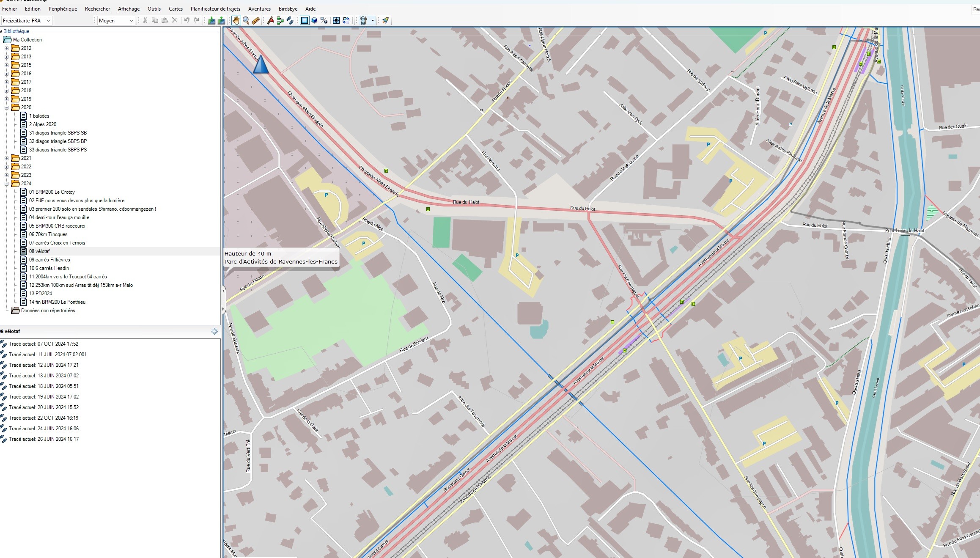Select the New Route tool
Screen dimensions: 980x558
tap(280, 20)
